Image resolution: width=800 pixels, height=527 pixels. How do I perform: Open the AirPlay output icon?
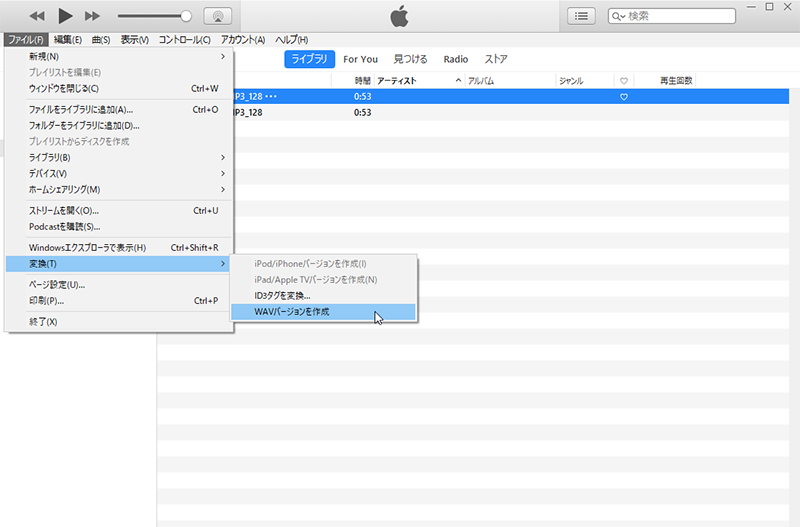click(218, 16)
